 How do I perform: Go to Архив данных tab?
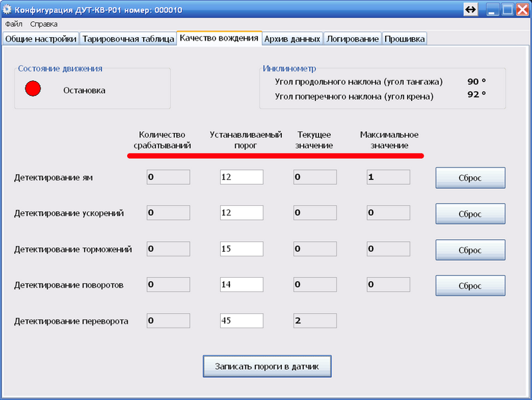[x=293, y=39]
